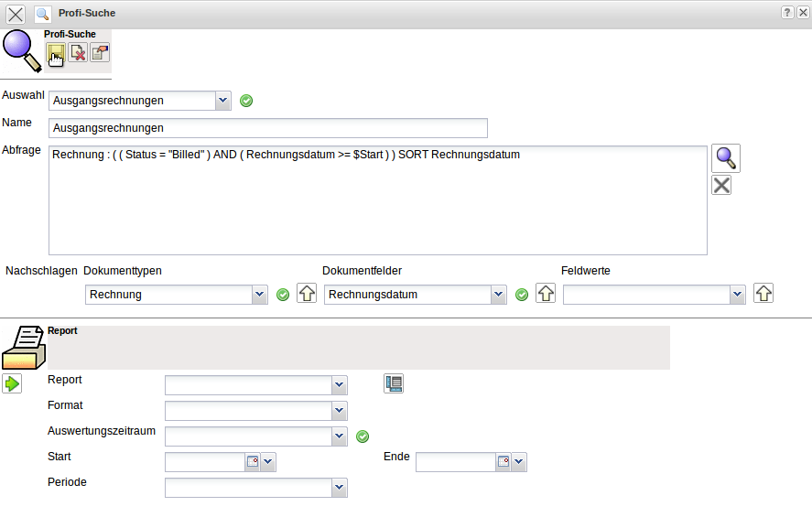Screen dimensions: 812x517
Task: Click the properties icon beside the delete icon
Action: [100, 53]
